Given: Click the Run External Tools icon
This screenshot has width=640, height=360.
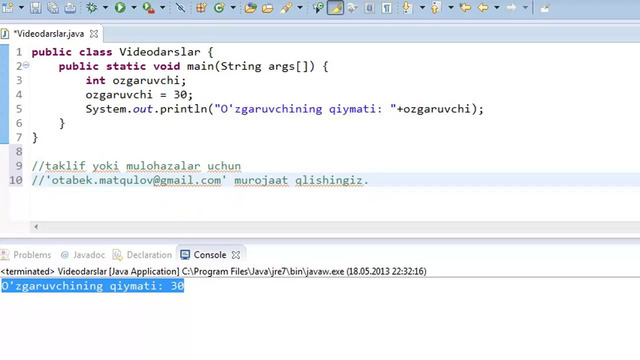Looking at the screenshot, I should [149, 7].
